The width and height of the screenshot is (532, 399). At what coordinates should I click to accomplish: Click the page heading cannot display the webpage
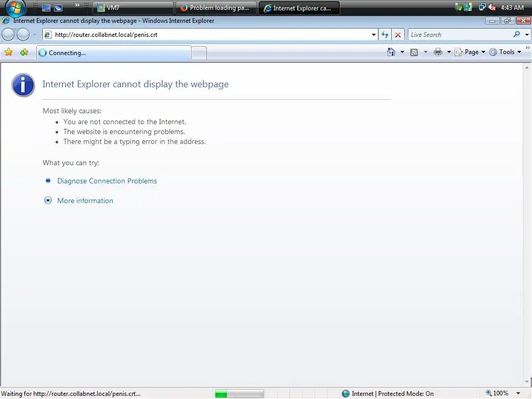point(136,84)
